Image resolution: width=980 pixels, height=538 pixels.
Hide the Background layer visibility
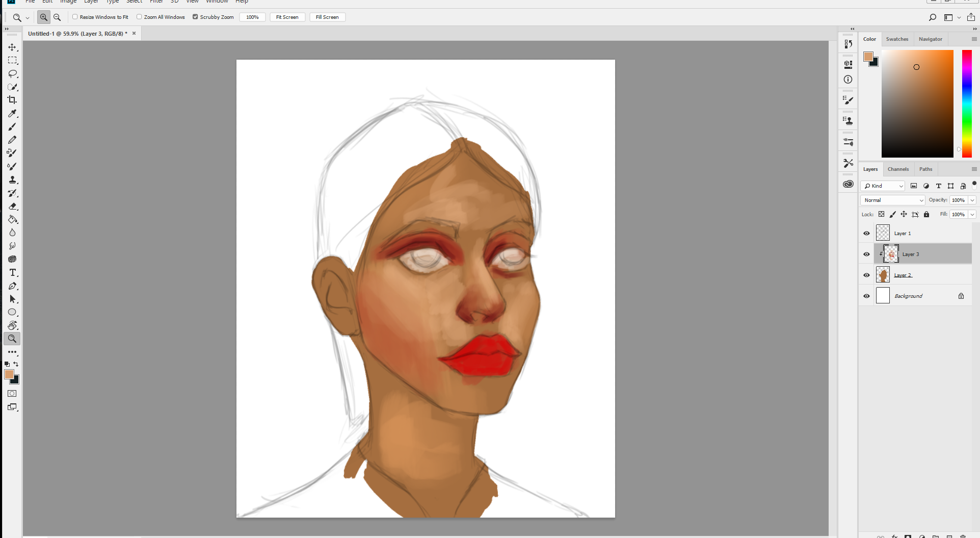pyautogui.click(x=866, y=296)
